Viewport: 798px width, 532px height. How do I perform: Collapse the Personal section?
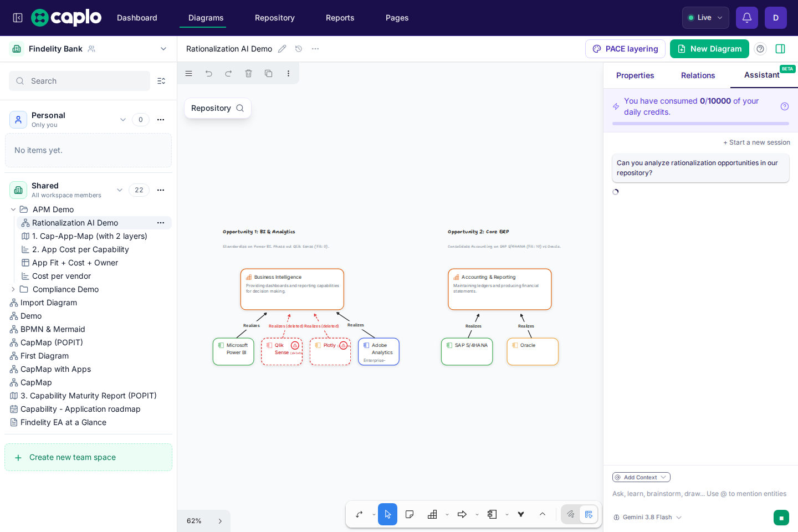(123, 120)
